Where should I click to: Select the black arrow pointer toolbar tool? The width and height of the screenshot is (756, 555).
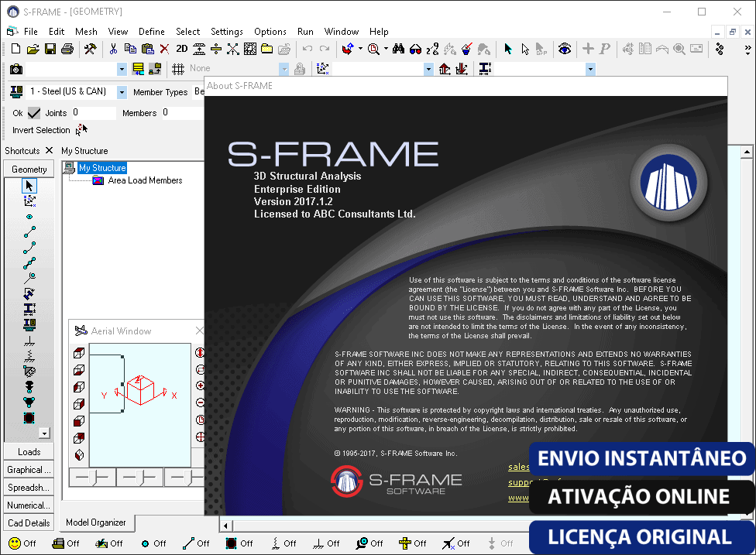point(507,49)
